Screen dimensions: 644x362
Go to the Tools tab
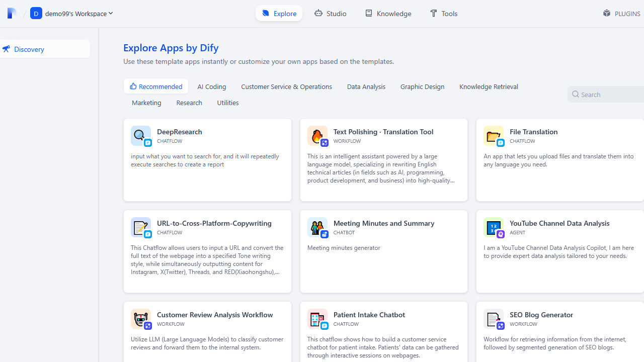(444, 13)
